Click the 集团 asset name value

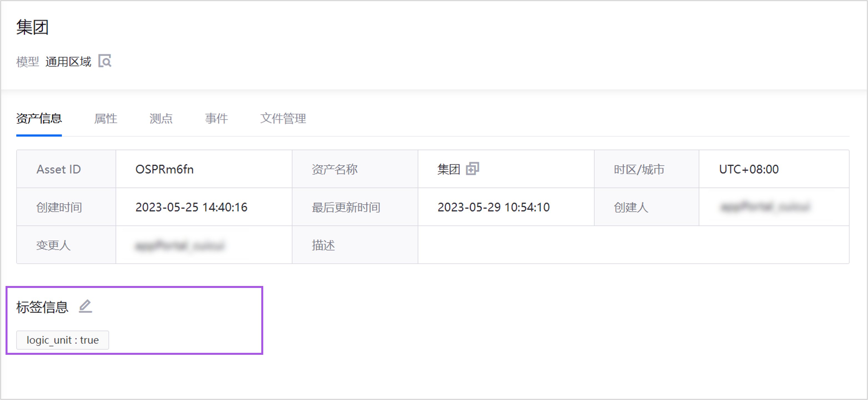[x=448, y=169]
